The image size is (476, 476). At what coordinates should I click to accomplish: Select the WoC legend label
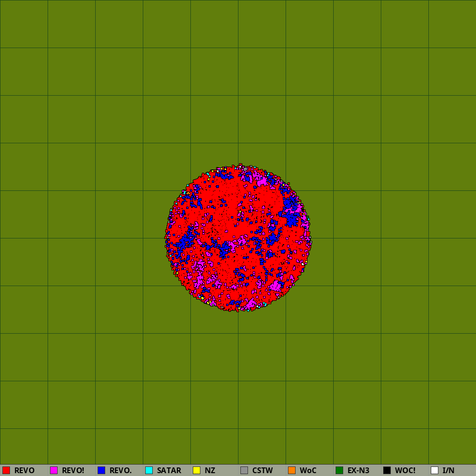[x=308, y=471]
